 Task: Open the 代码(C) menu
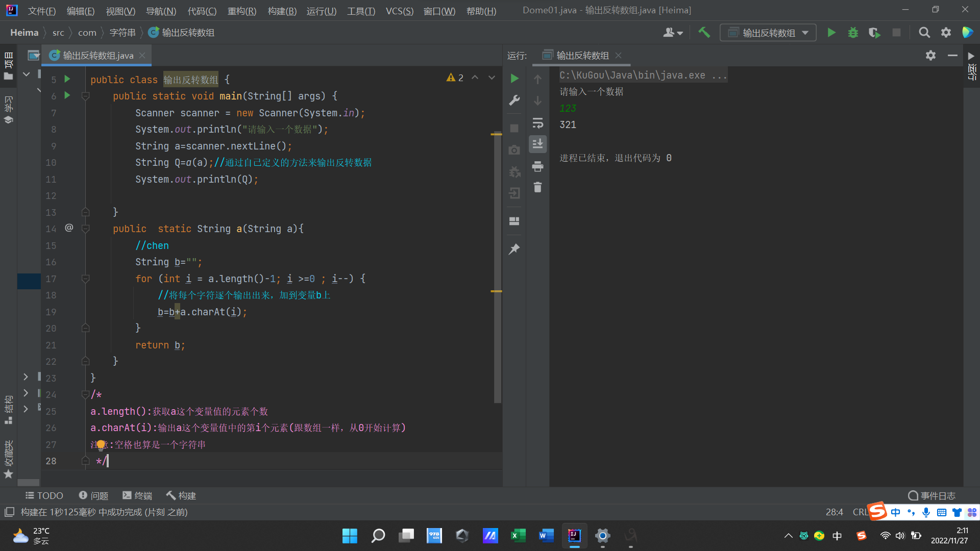click(x=202, y=11)
